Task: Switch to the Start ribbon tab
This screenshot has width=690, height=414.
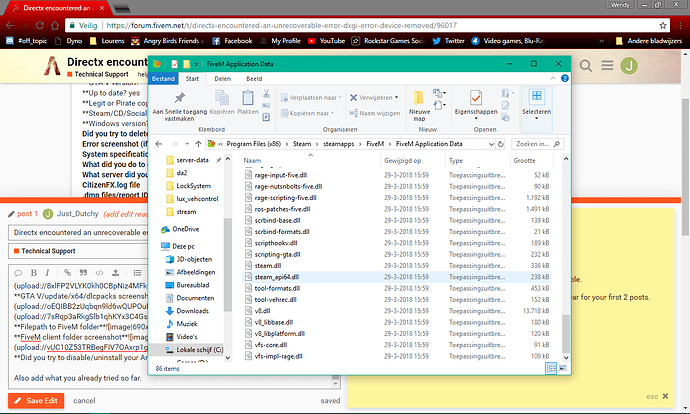Action: (x=192, y=79)
